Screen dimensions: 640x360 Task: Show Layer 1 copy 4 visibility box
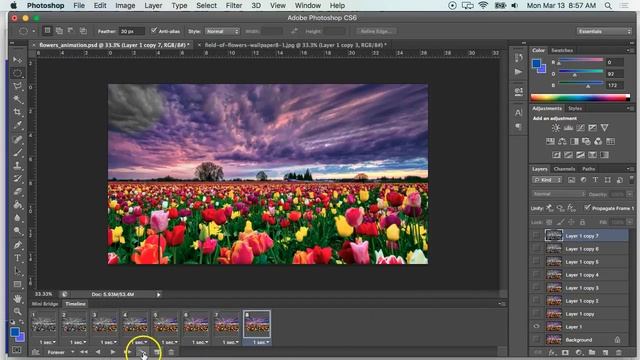(x=536, y=275)
